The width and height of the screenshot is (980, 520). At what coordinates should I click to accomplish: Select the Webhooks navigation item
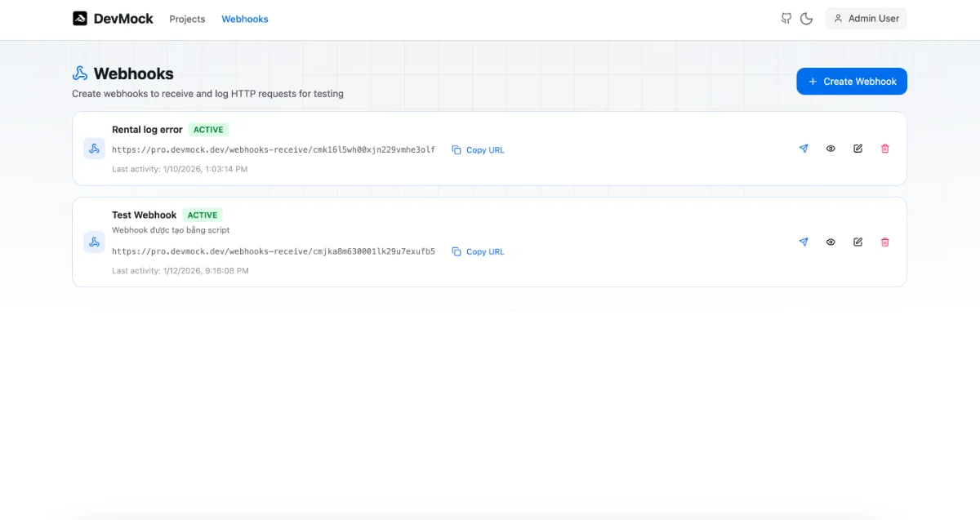point(244,19)
